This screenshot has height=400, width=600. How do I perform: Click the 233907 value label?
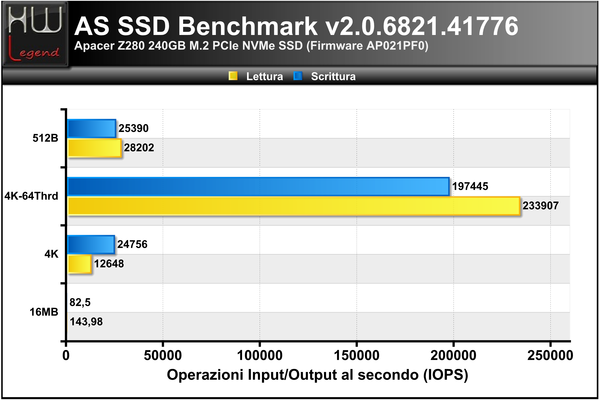coord(541,206)
